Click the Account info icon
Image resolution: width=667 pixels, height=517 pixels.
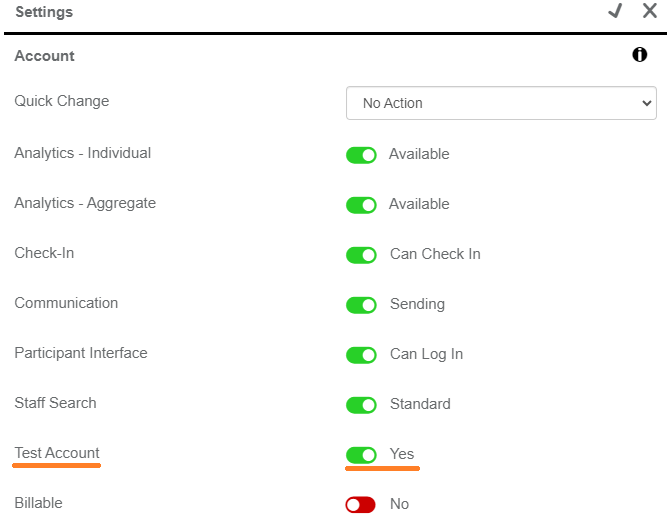tap(640, 55)
